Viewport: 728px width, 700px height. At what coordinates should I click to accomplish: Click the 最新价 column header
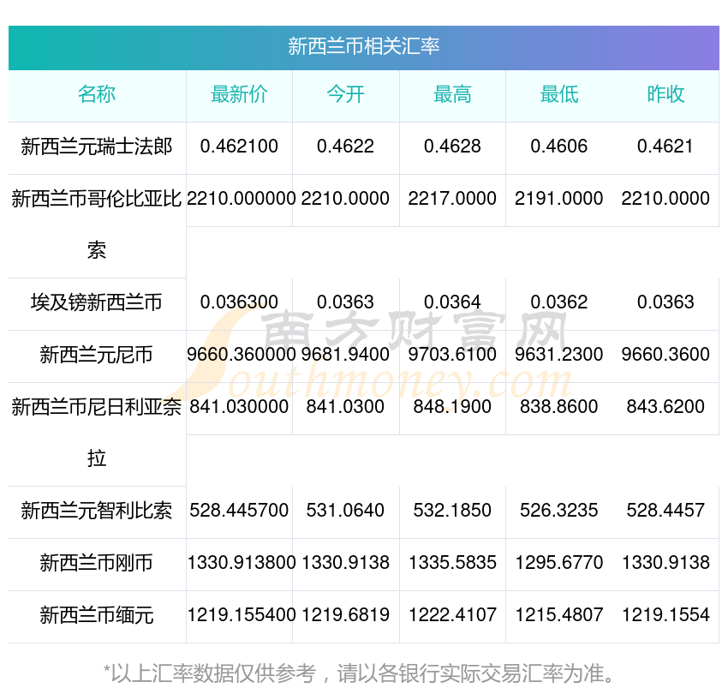pyautogui.click(x=239, y=94)
